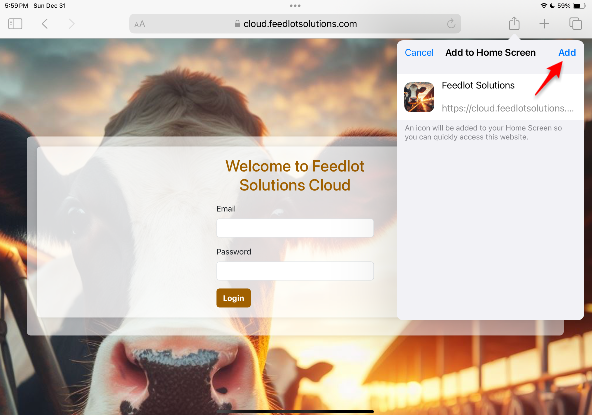This screenshot has width=592, height=415.
Task: Click the cloud.feedlotsolutions.com address bar
Action: coord(295,24)
